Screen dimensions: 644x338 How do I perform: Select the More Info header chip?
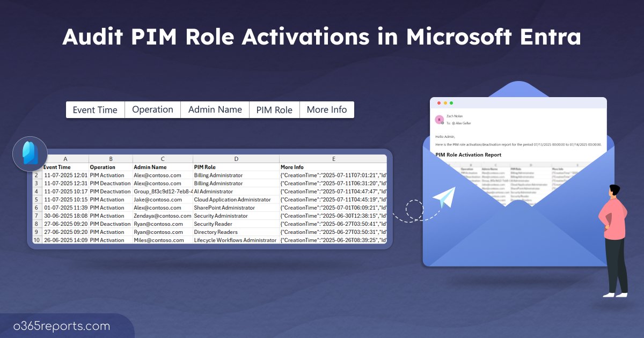point(327,109)
